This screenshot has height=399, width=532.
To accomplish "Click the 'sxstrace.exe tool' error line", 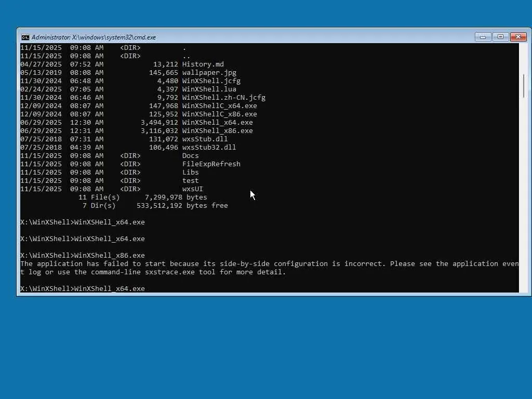I will [153, 272].
